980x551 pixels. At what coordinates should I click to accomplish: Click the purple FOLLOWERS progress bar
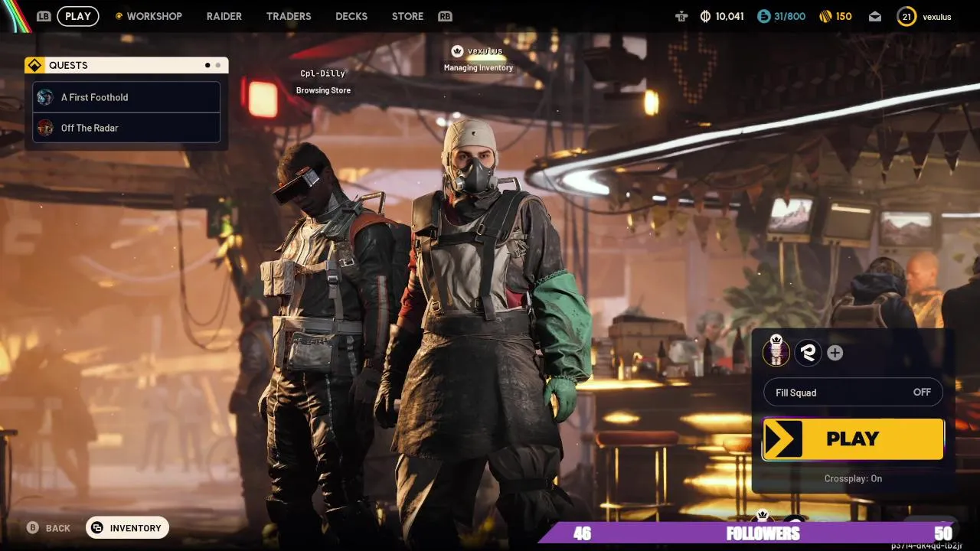(749, 533)
